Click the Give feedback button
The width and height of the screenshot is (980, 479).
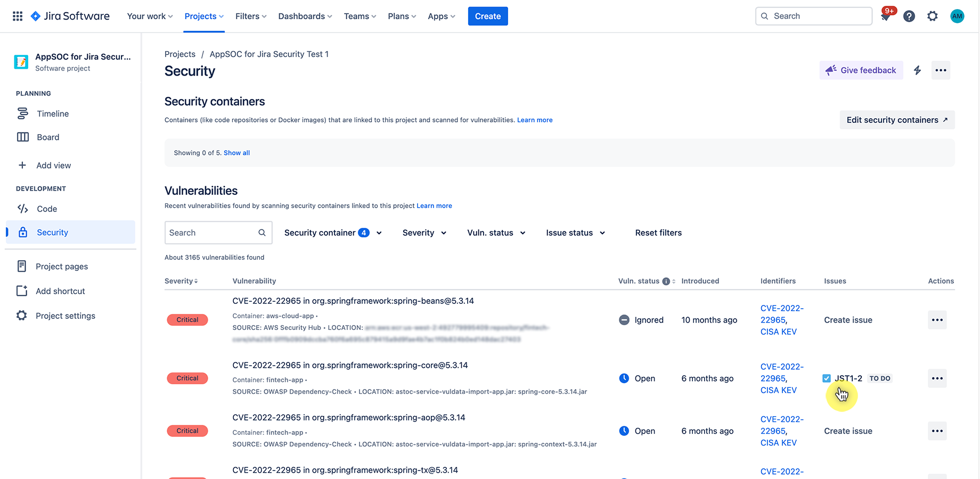click(861, 70)
